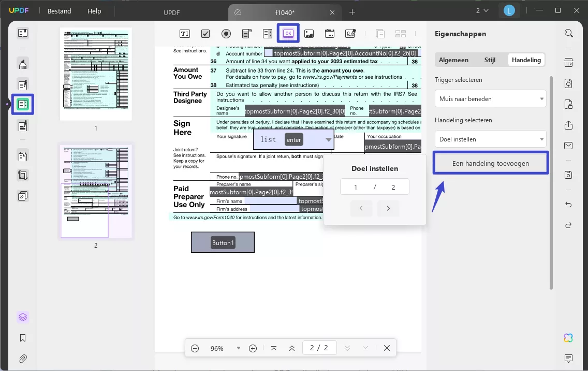Close the bottom page navigation bar
This screenshot has width=588, height=371.
[387, 348]
